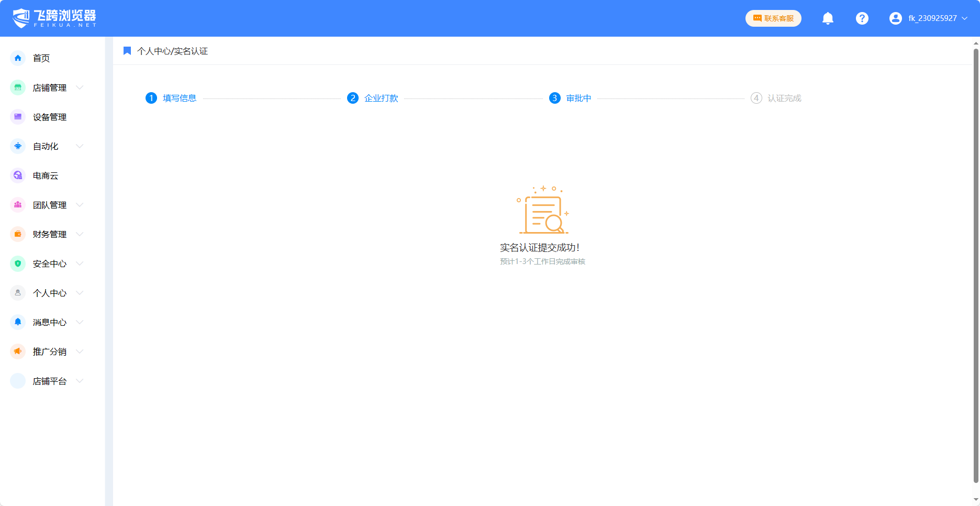Screen dimensions: 980x506
Task: Open the 团队管理 menu item
Action: pyautogui.click(x=49, y=205)
